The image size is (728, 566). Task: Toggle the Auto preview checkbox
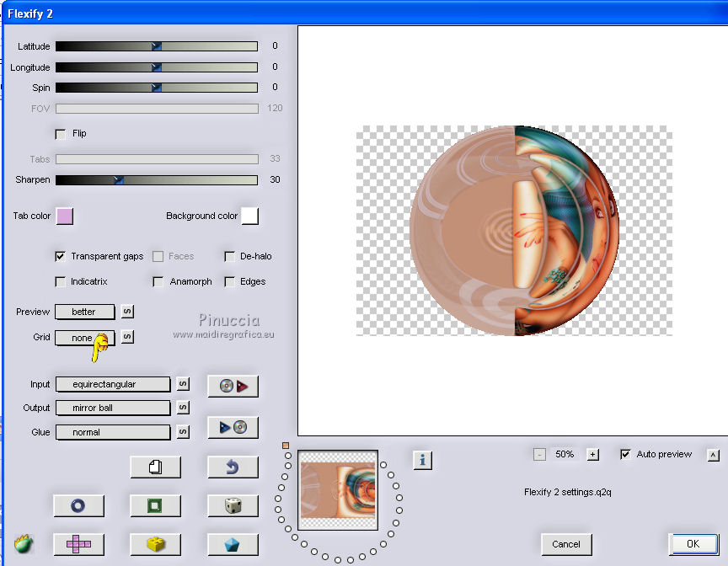pyautogui.click(x=625, y=454)
